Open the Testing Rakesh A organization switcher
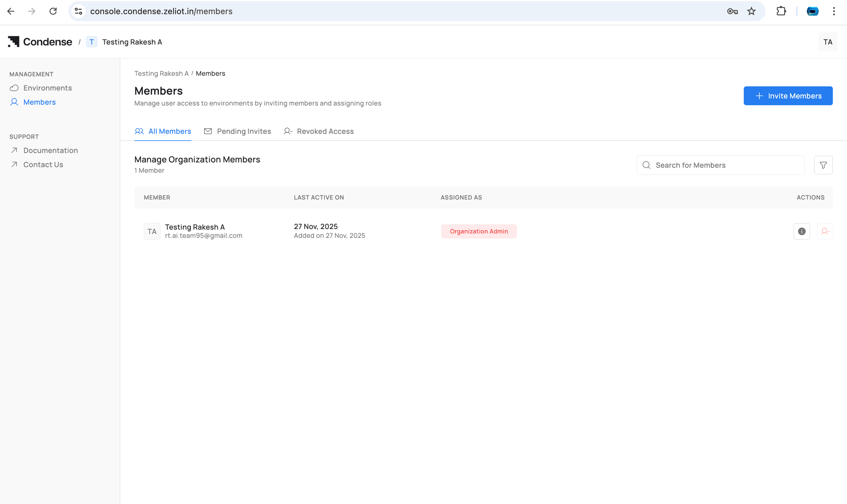This screenshot has height=504, width=847. 124,42
